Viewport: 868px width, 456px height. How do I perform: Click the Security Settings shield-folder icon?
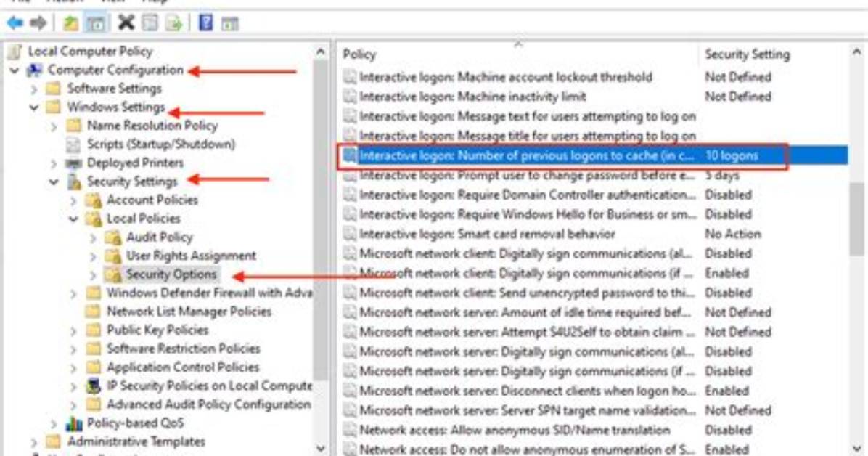click(x=73, y=182)
